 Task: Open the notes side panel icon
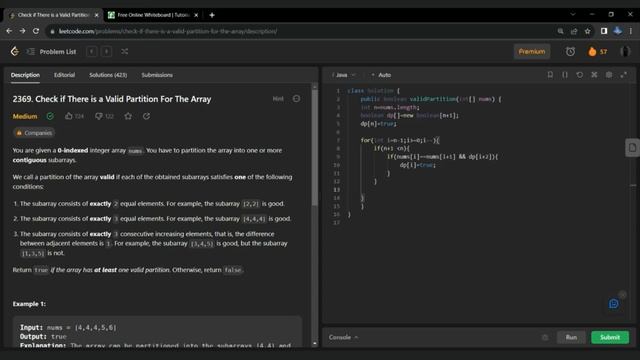tap(632, 147)
